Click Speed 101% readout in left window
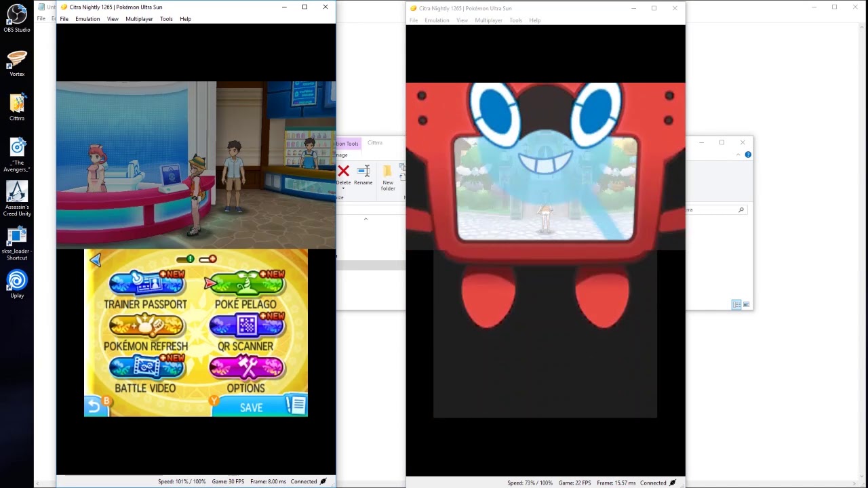 182,482
